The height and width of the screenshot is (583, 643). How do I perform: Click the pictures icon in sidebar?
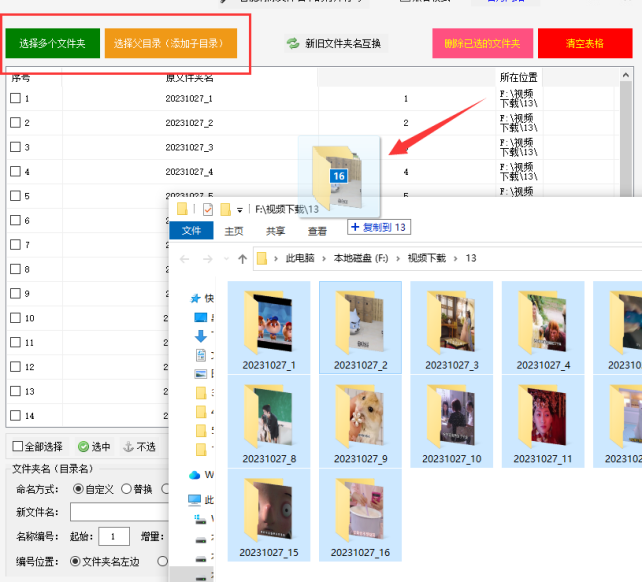pyautogui.click(x=201, y=373)
